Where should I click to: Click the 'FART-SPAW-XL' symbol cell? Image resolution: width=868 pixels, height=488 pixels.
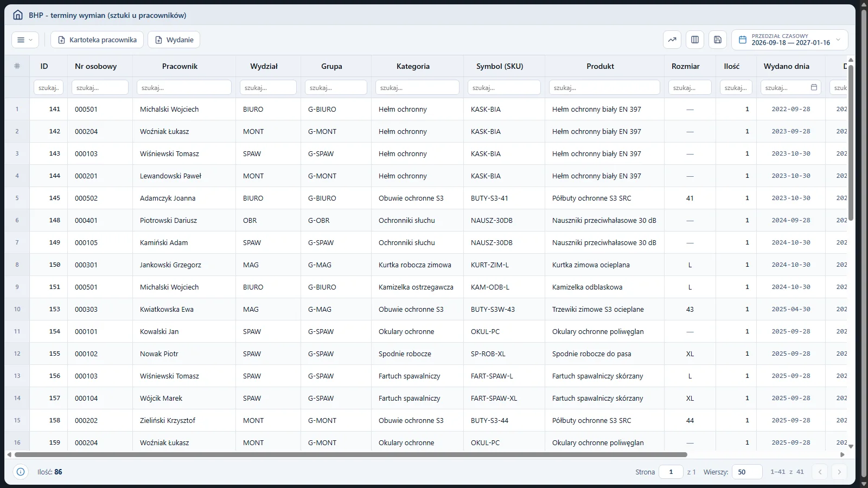pos(505,398)
